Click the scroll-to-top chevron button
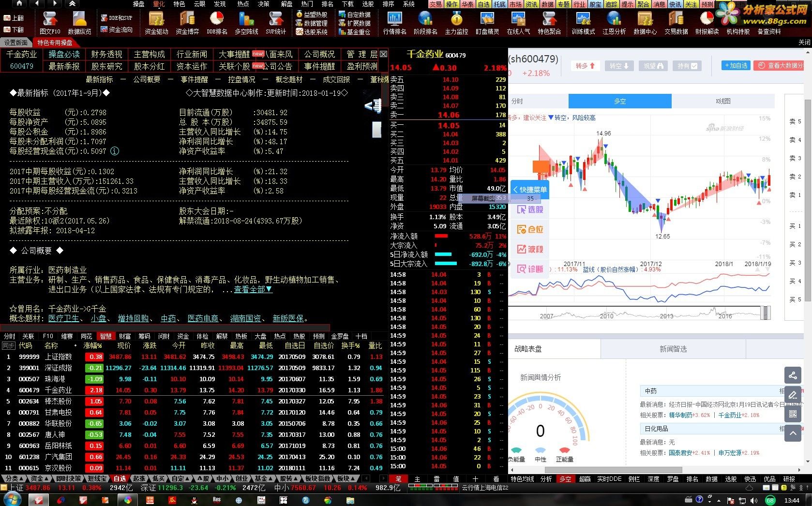This screenshot has height=506, width=812. pos(793,433)
